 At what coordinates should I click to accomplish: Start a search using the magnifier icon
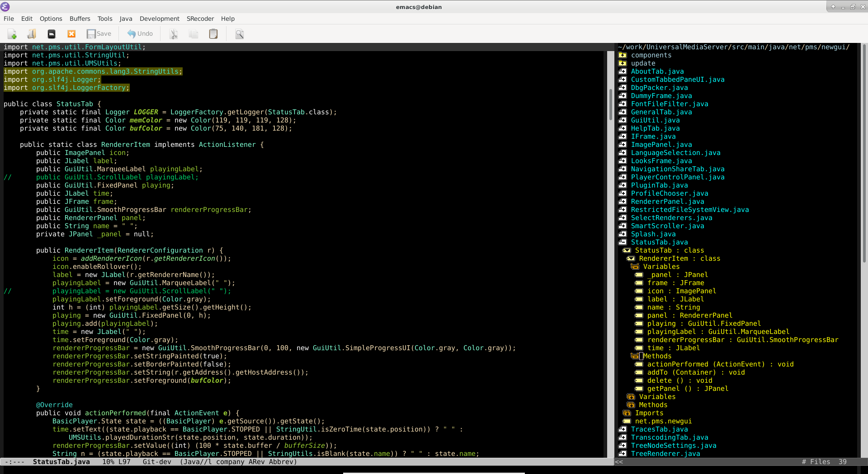(239, 33)
